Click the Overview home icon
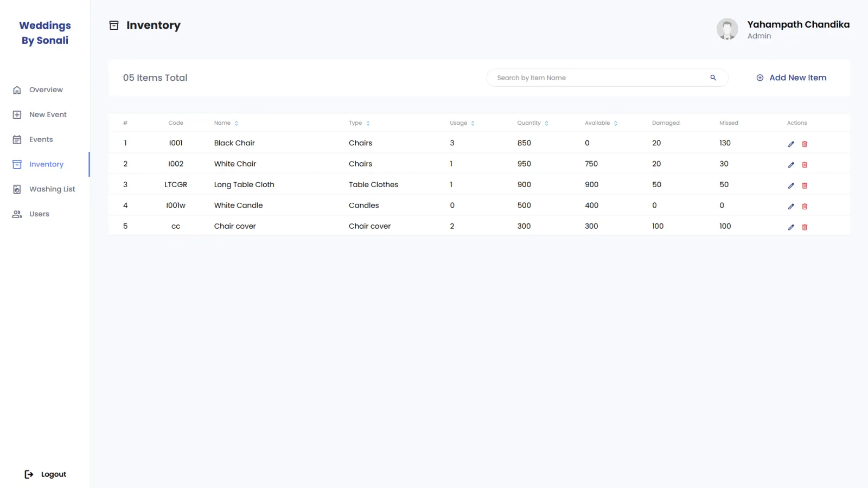This screenshot has height=488, width=868. [17, 90]
